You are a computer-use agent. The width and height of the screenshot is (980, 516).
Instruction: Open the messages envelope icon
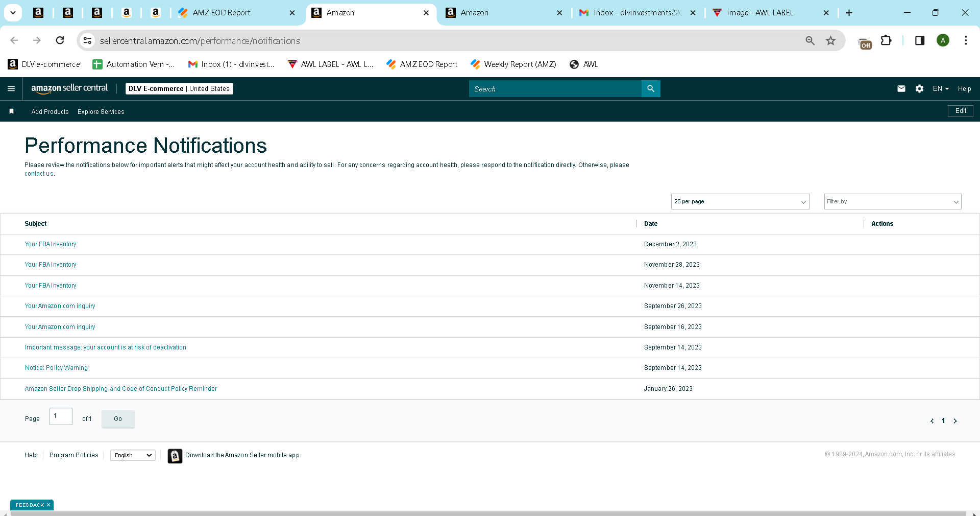click(901, 89)
